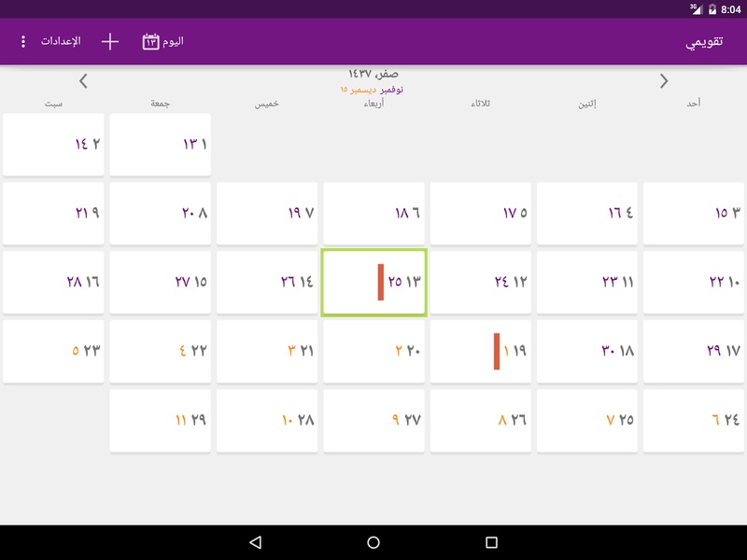Tap the Android back button

pyautogui.click(x=255, y=542)
